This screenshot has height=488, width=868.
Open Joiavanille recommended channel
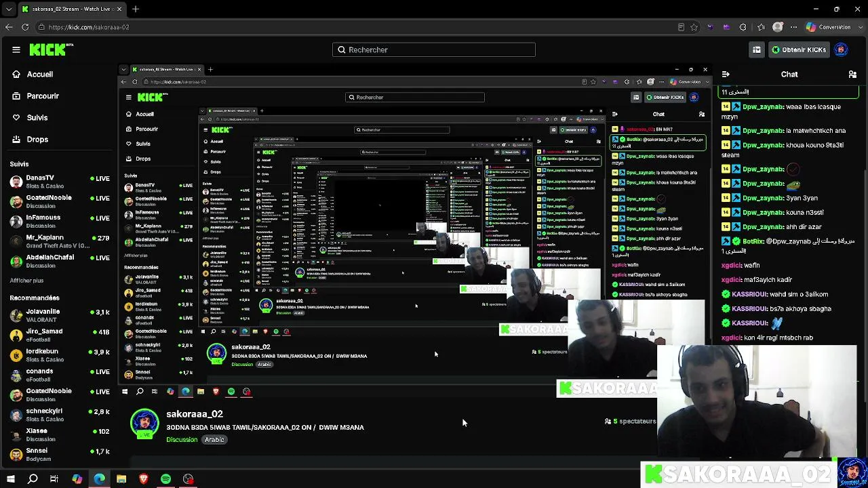click(59, 315)
